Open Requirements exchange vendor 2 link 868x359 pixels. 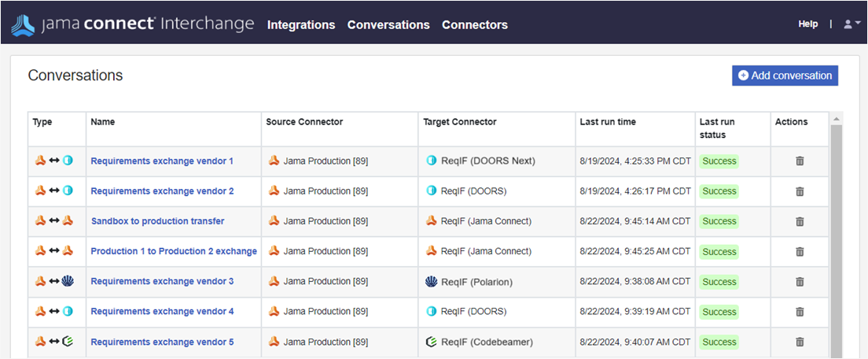point(162,191)
